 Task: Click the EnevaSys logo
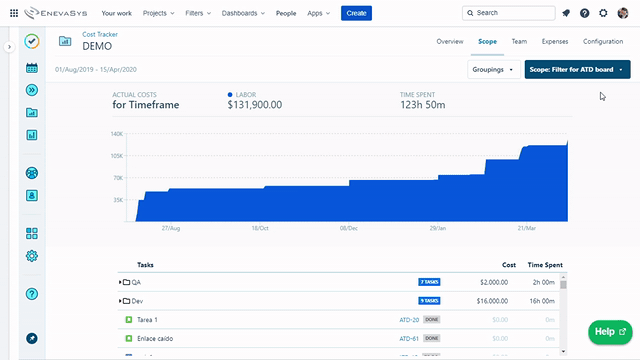coord(56,13)
